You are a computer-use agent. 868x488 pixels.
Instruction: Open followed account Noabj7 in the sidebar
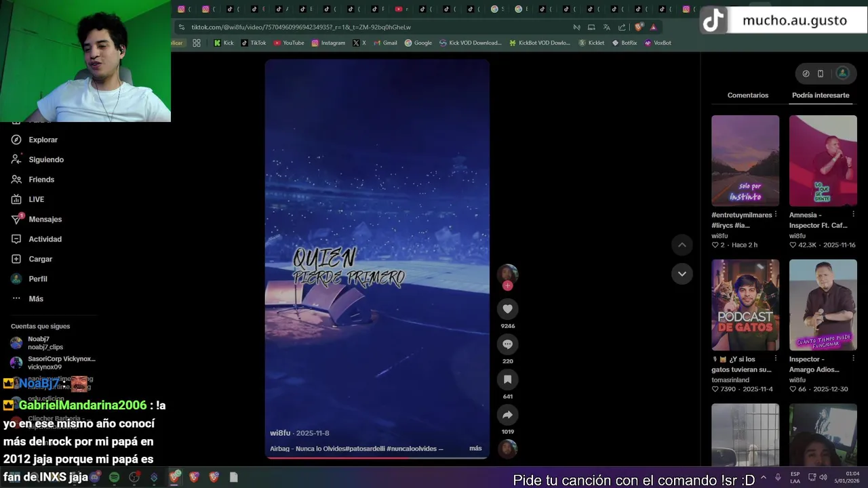pyautogui.click(x=37, y=343)
